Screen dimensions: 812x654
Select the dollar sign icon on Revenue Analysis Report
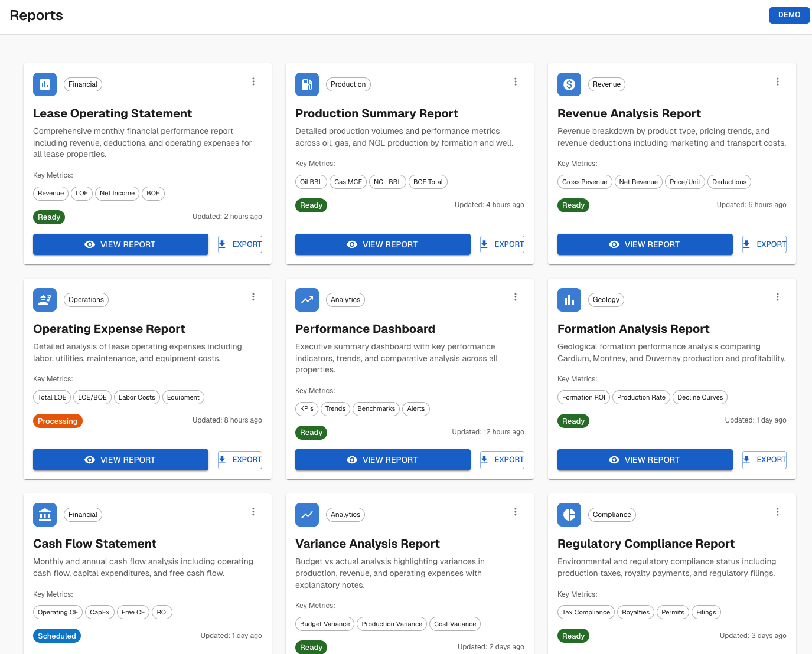(569, 84)
